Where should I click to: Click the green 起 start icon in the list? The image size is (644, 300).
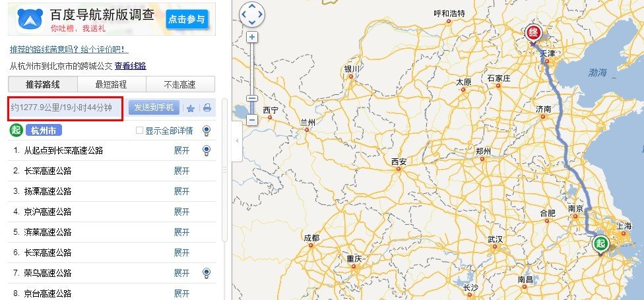[x=16, y=131]
